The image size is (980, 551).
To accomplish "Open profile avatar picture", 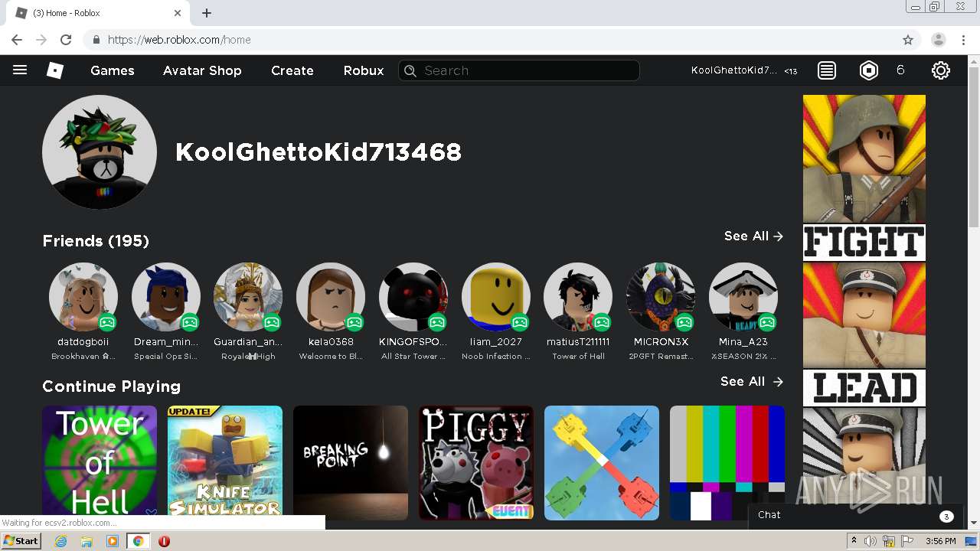I will point(100,152).
